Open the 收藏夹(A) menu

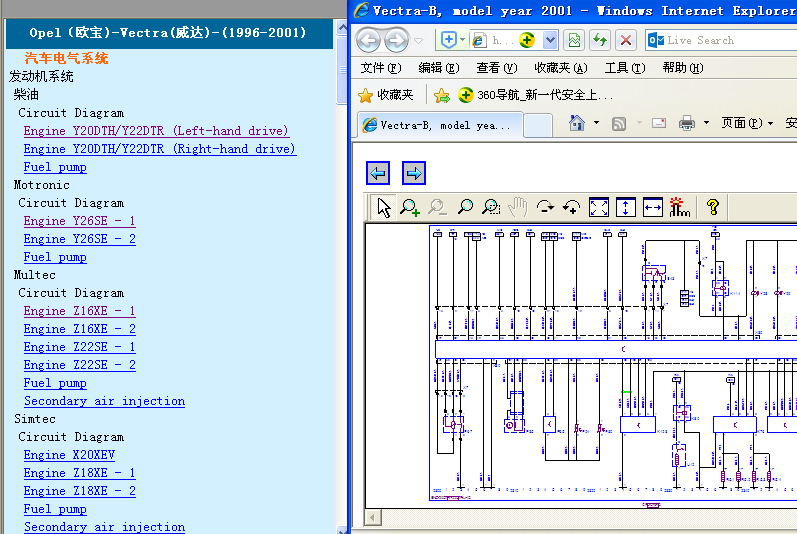tap(561, 68)
